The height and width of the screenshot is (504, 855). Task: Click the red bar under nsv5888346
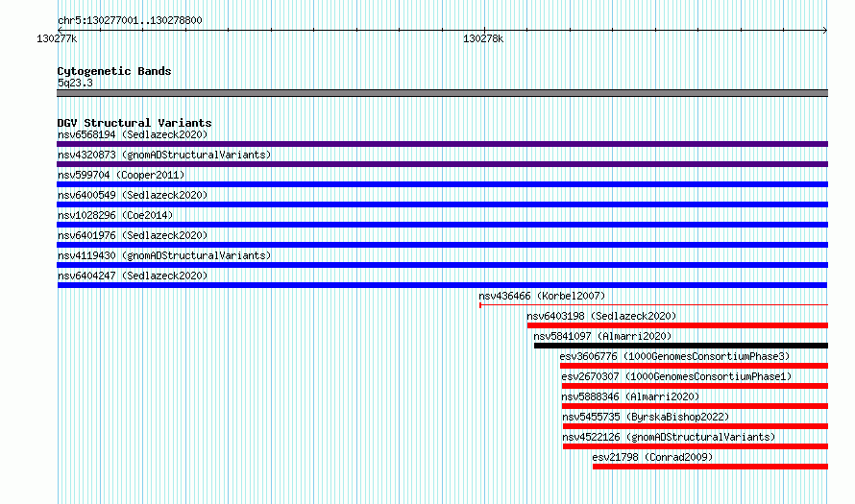point(695,406)
